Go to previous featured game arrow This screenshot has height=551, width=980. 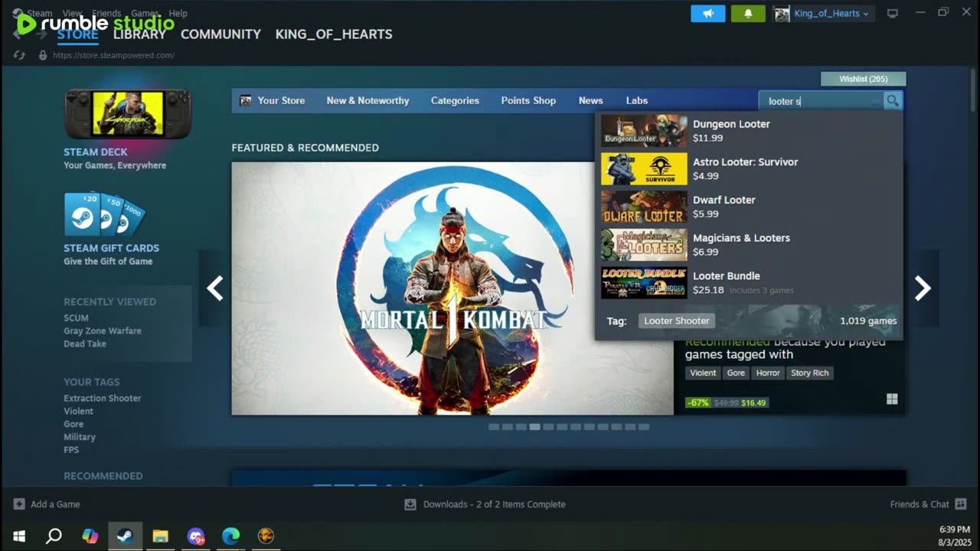(215, 289)
